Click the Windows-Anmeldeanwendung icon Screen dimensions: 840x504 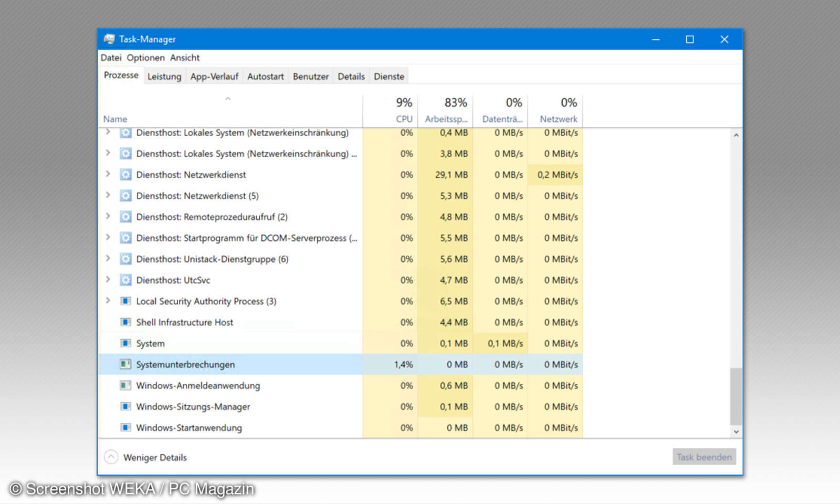125,385
